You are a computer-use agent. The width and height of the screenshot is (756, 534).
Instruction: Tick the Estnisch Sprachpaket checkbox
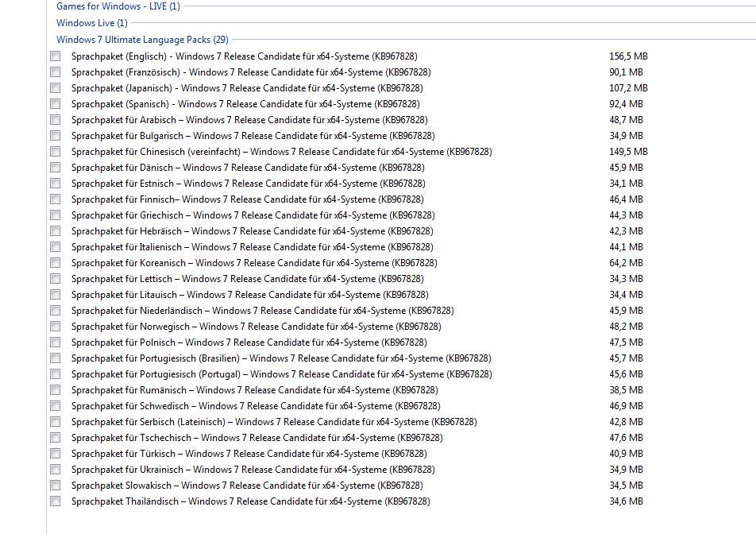tap(56, 184)
